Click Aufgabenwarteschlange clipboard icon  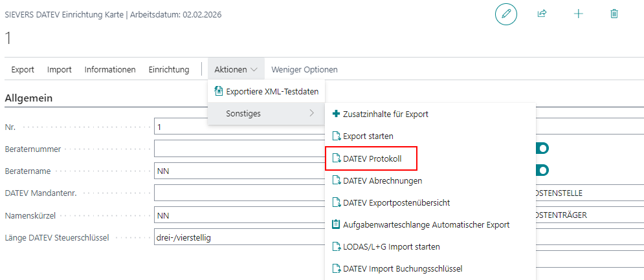(x=335, y=224)
